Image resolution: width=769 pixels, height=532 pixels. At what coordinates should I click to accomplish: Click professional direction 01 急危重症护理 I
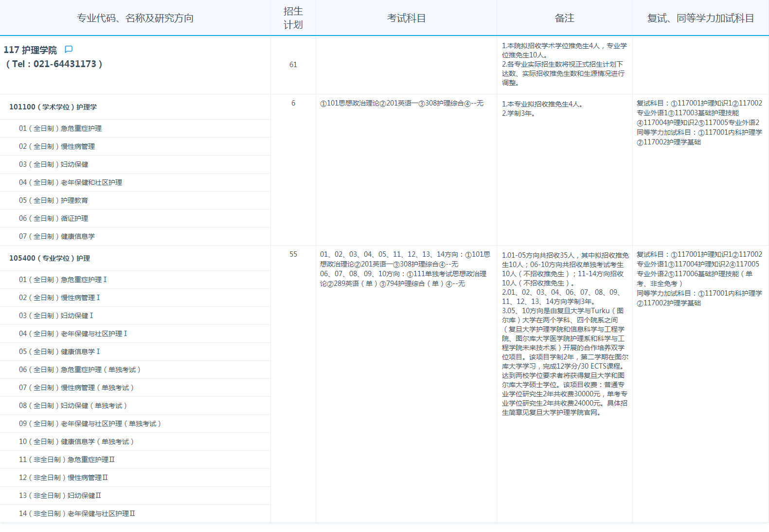[63, 280]
